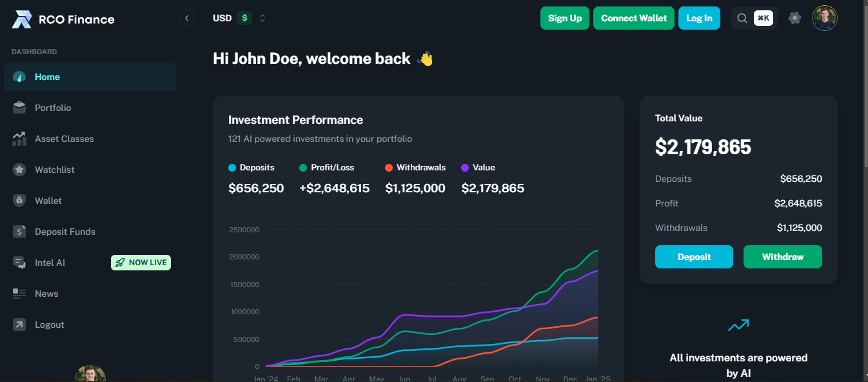This screenshot has height=382, width=868.
Task: Open settings with the gear icon
Action: [x=794, y=18]
